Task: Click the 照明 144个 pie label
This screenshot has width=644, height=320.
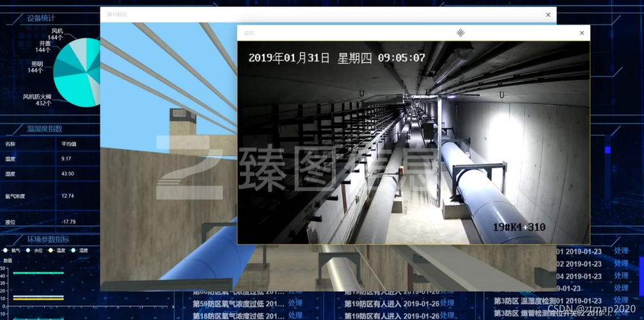Action: click(x=36, y=67)
